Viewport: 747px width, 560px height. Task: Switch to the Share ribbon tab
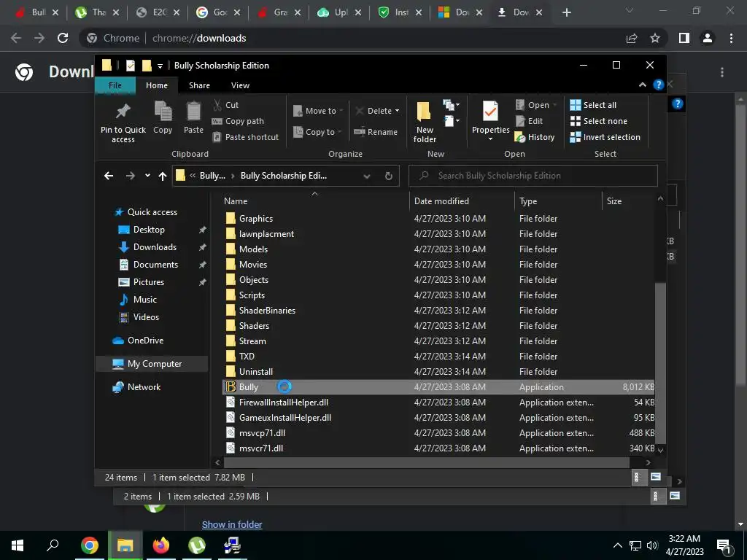point(199,85)
